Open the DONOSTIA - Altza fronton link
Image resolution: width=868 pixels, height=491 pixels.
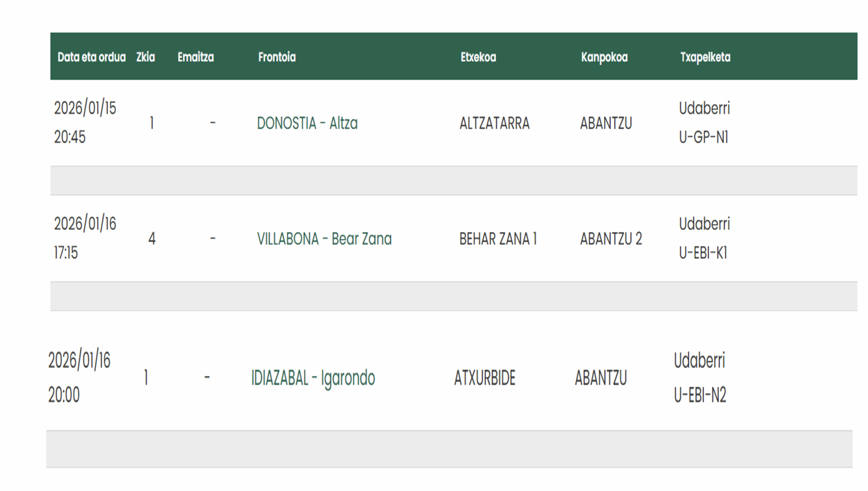tap(307, 123)
